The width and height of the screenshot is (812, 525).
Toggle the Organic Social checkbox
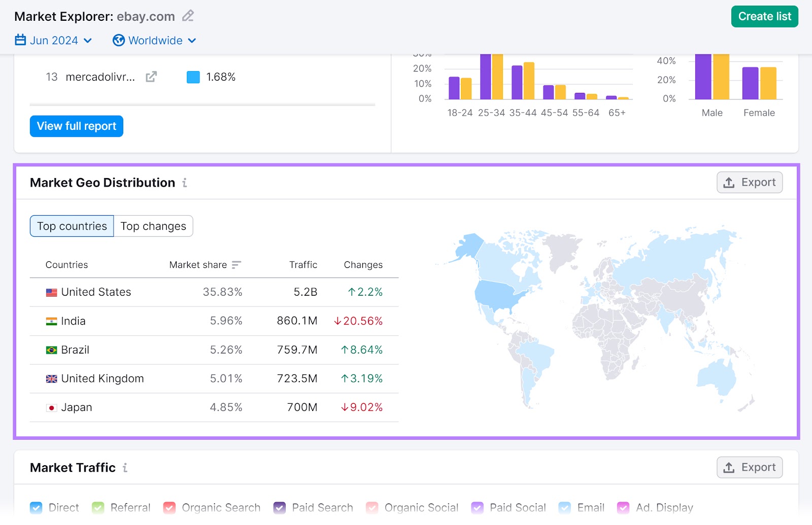click(372, 508)
